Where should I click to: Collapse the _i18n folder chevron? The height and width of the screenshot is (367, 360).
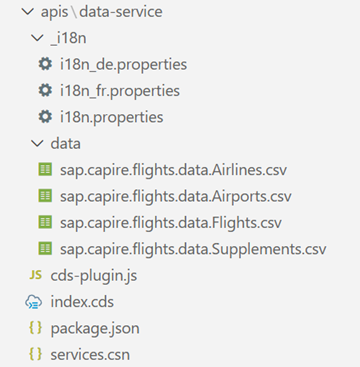[x=37, y=38]
